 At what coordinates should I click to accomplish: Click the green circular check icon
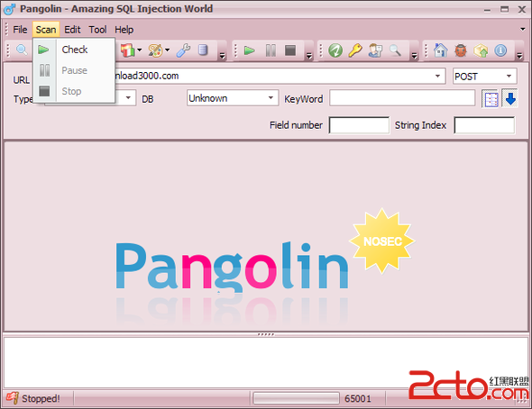(x=335, y=50)
